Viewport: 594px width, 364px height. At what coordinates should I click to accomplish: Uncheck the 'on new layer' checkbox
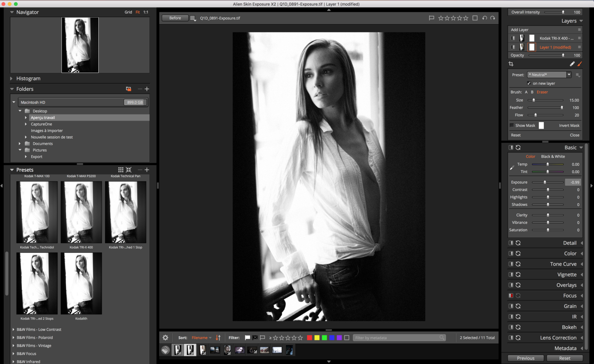click(529, 84)
